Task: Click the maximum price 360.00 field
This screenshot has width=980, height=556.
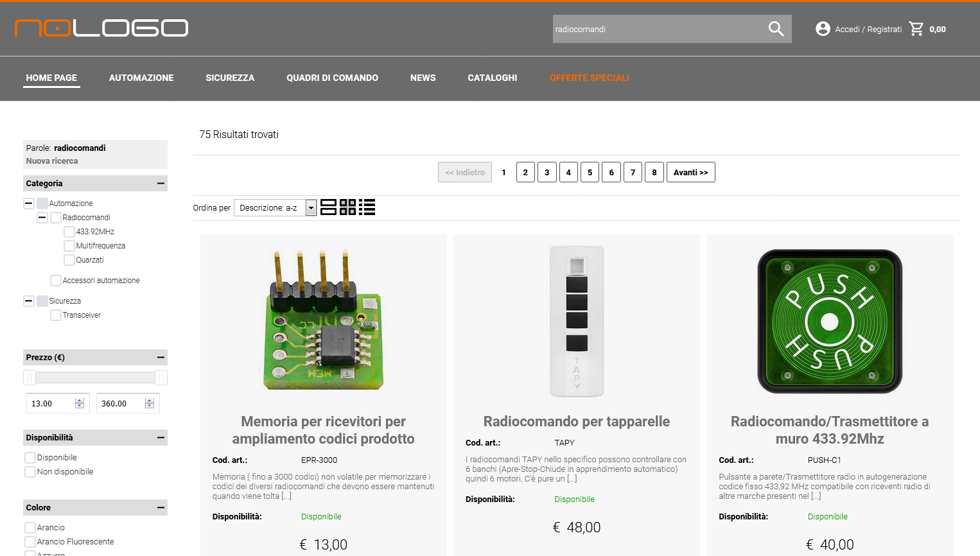Action: (x=128, y=403)
